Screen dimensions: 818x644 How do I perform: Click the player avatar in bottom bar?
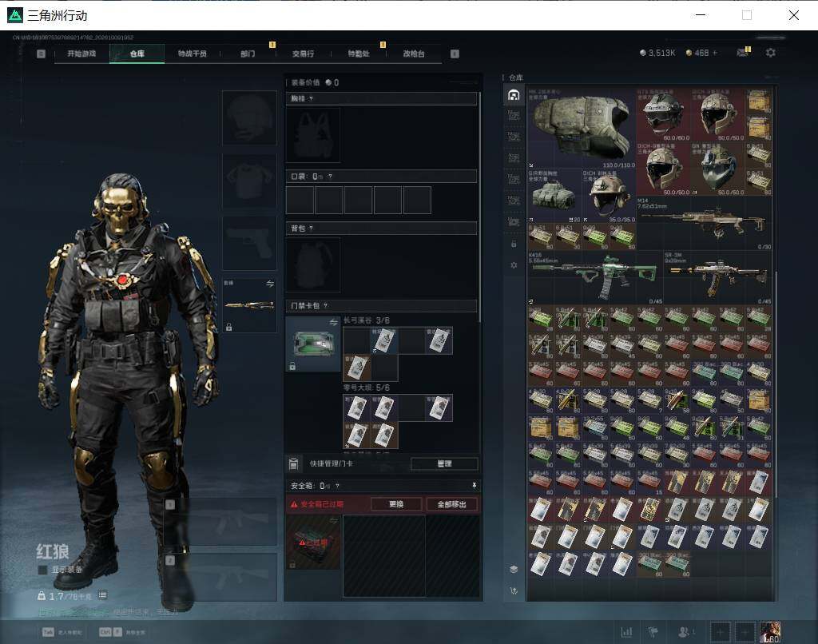[770, 632]
